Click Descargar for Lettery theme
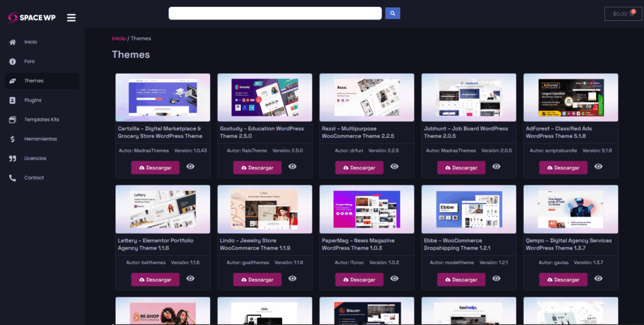Viewport: 644px width, 325px height. [155, 280]
